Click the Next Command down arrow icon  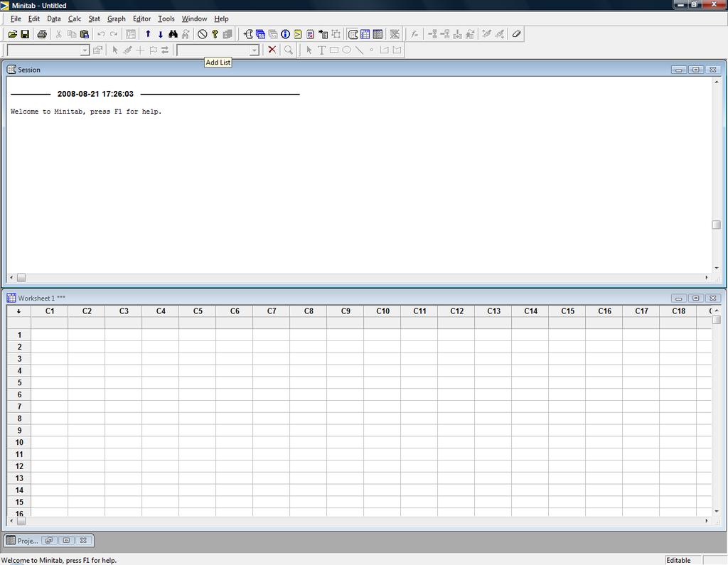[160, 34]
